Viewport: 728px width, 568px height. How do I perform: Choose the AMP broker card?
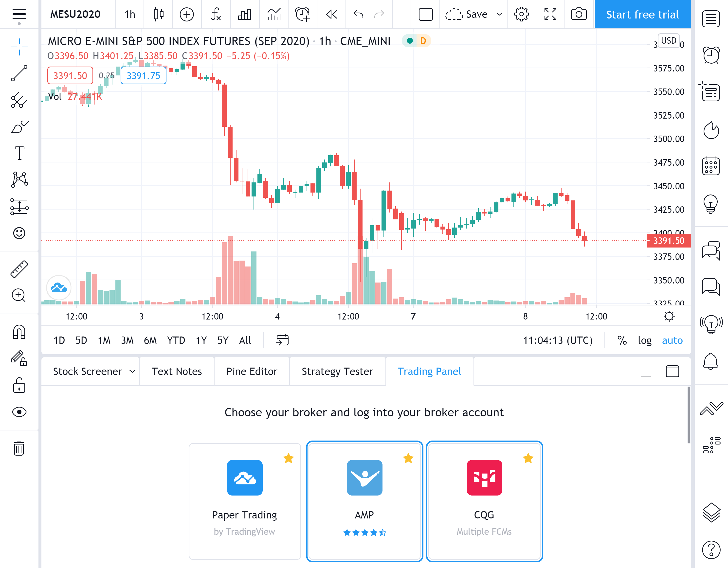[x=365, y=501]
